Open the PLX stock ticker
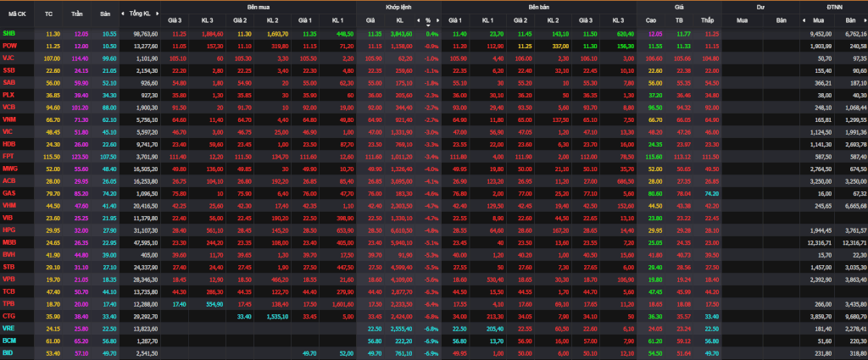 [8, 95]
